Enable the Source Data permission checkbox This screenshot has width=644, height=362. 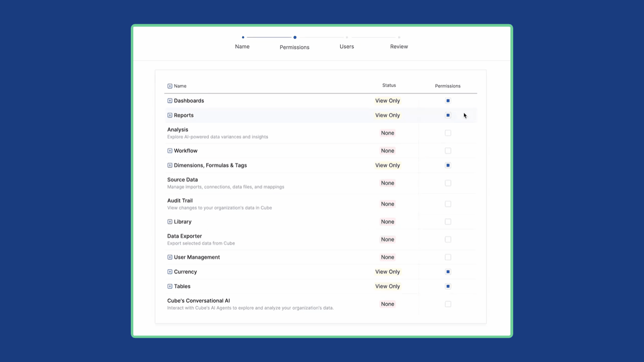[x=448, y=183]
